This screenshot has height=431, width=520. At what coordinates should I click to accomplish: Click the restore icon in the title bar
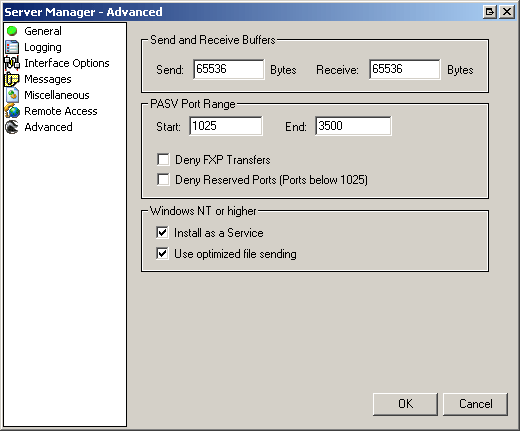click(x=490, y=12)
